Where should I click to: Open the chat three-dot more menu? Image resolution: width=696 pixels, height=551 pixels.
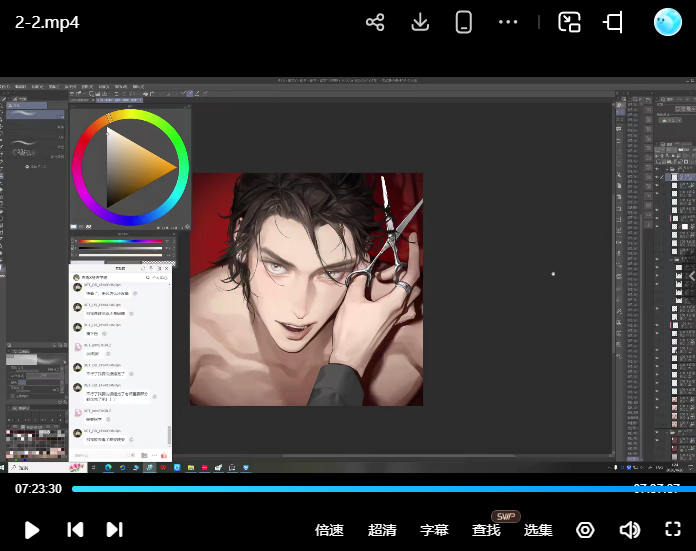(x=154, y=456)
